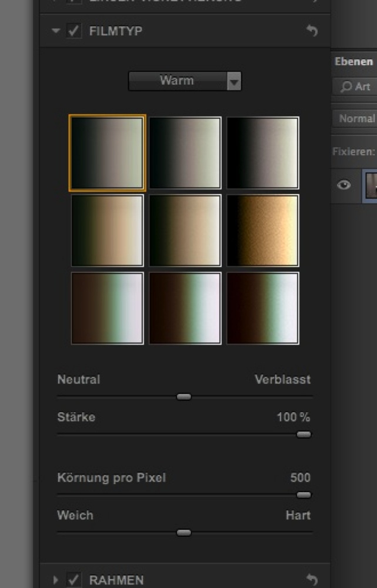Click the Art search filter icon
This screenshot has height=588, width=377.
[x=345, y=86]
